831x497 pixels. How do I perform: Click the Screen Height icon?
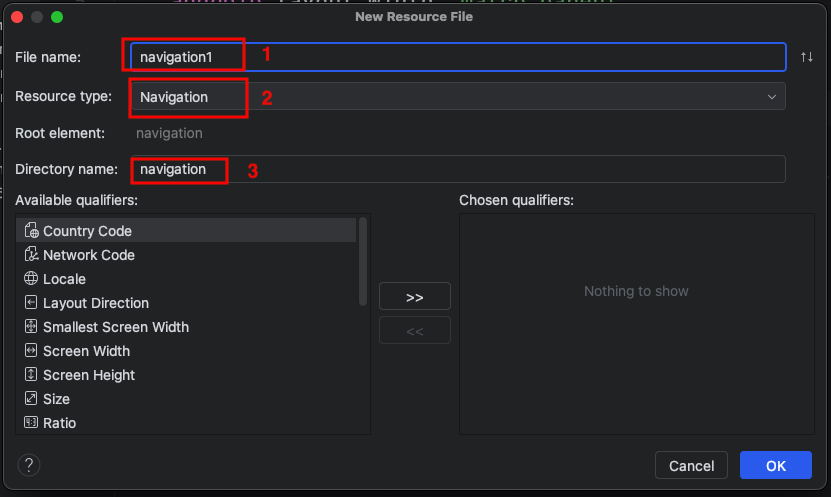(31, 375)
